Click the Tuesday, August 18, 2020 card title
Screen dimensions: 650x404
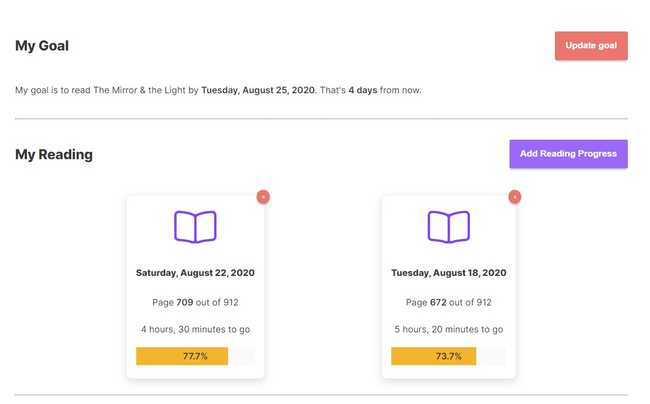point(449,273)
